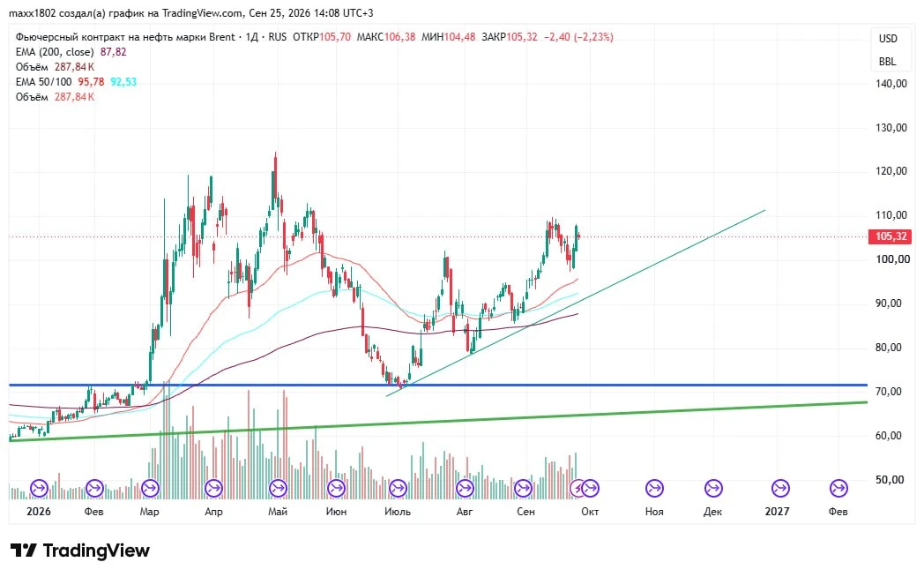Click the Июль label on time axis
Image resolution: width=924 pixels, height=577 pixels.
pyautogui.click(x=398, y=512)
